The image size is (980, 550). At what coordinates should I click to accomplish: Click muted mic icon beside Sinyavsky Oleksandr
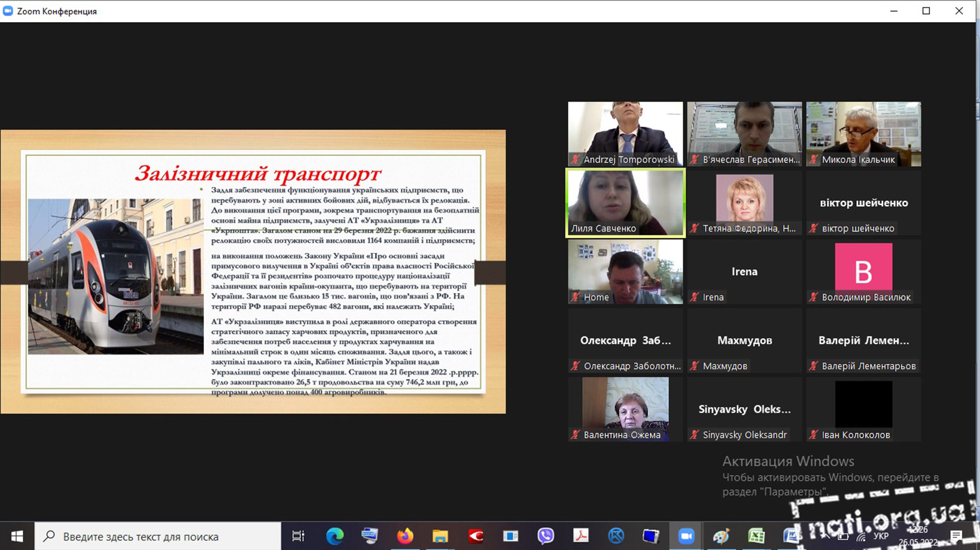695,435
